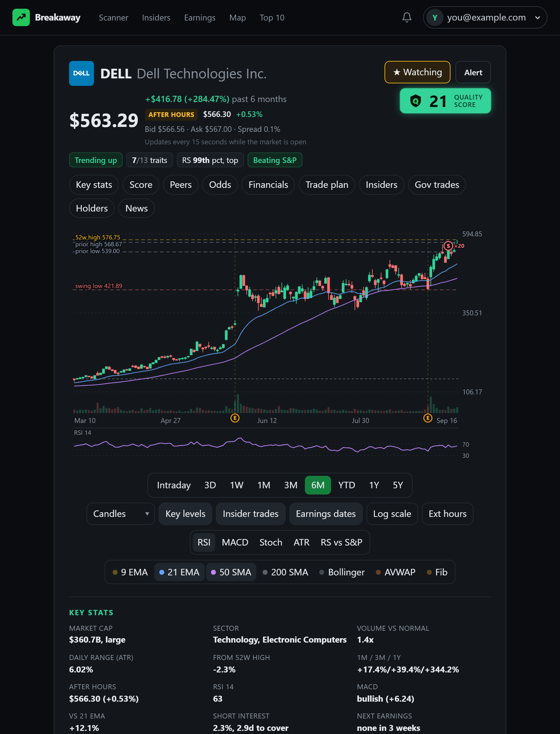
Task: Open the notifications bell
Action: point(407,17)
